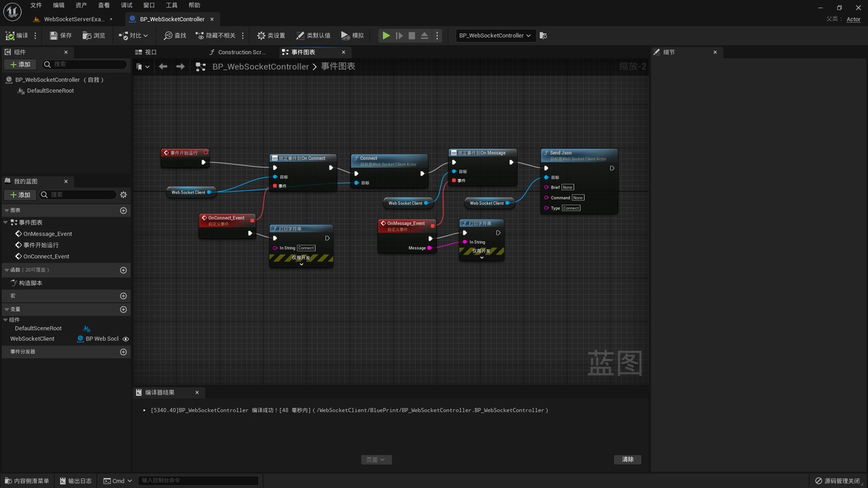
Task: Click 添加 button in 我的蓝图 panel
Action: click(20, 195)
